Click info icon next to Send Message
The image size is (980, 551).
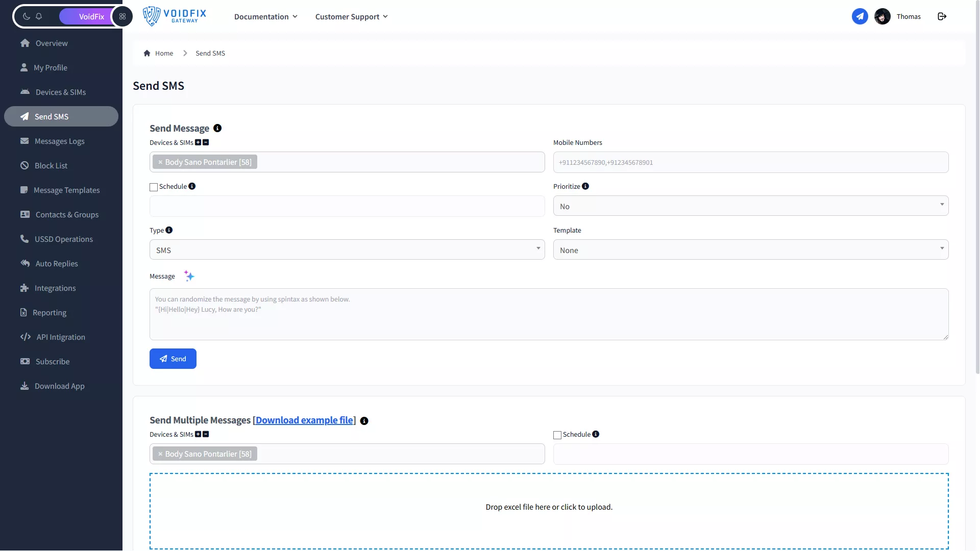point(217,128)
